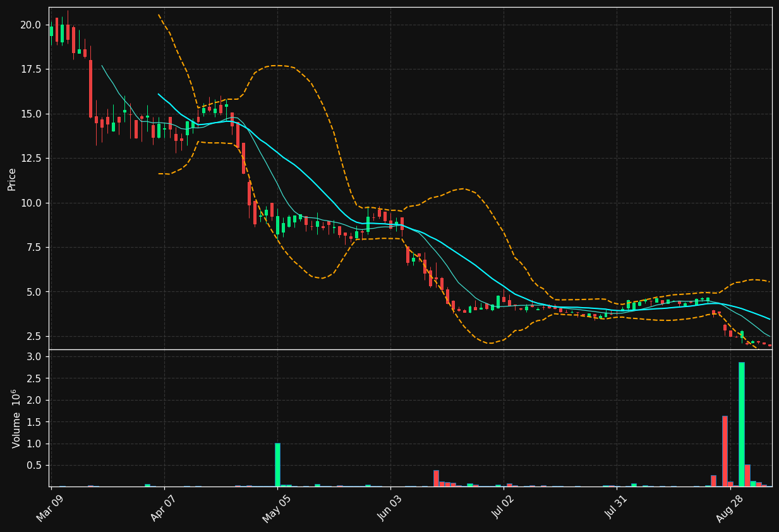Click the 10.0 price tick label
Screen dimensions: 779x532
30,203
